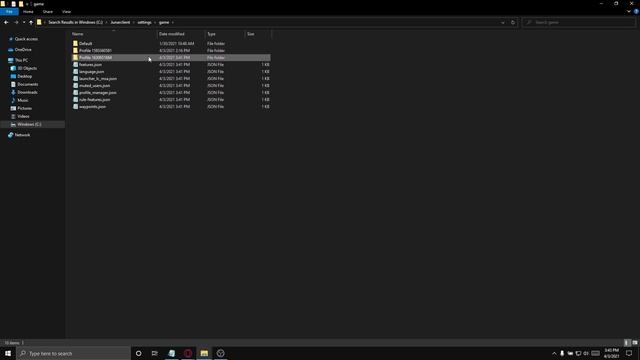Go back using the Back arrow
The image size is (640, 360).
[6, 22]
